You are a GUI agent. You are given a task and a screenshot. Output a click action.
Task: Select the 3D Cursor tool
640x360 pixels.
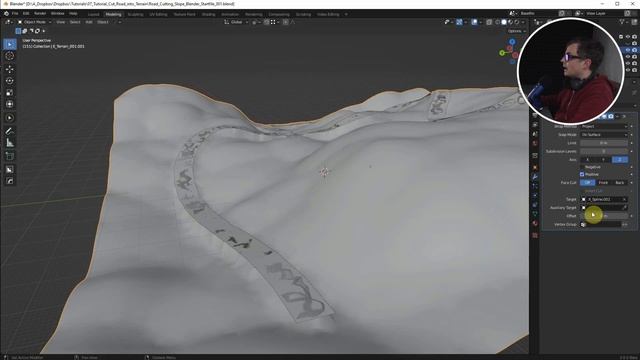point(10,56)
